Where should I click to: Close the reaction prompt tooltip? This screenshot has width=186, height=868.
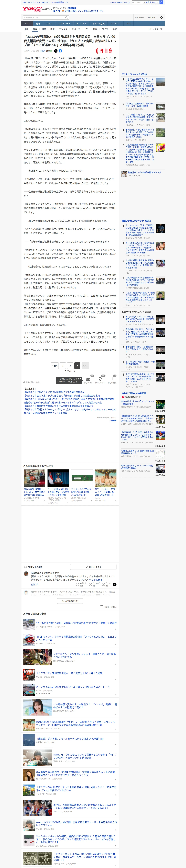(x=80, y=379)
